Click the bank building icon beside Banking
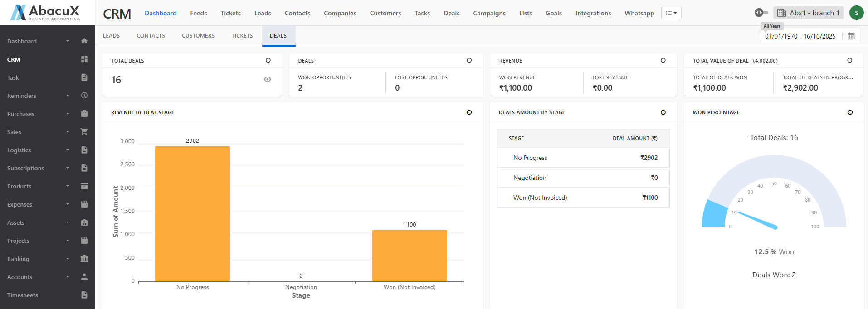Screen dimensions: 868x309 (84, 259)
